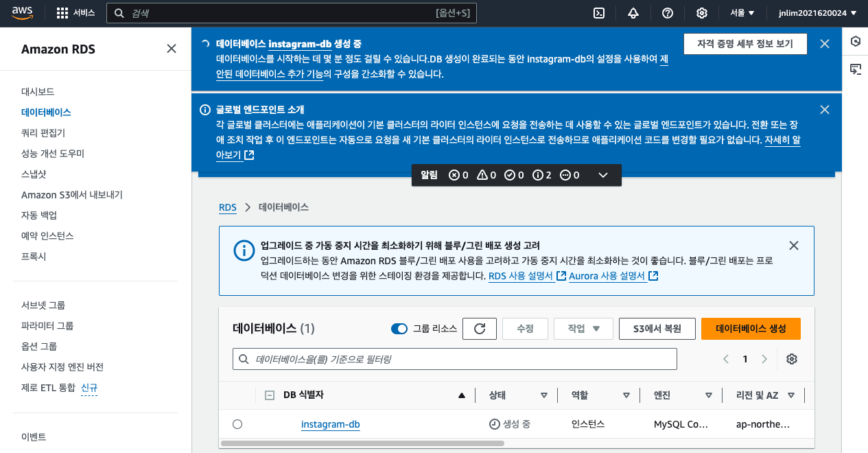Open table preferences gear icon
Screen dimensions: 868x453
(x=792, y=359)
